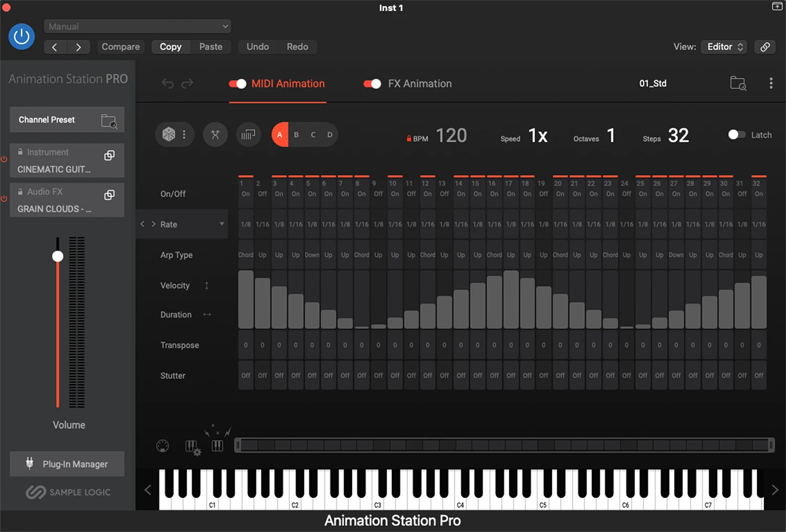Toggle the Instrument slot power icon
786x532 pixels.
[x=4, y=159]
